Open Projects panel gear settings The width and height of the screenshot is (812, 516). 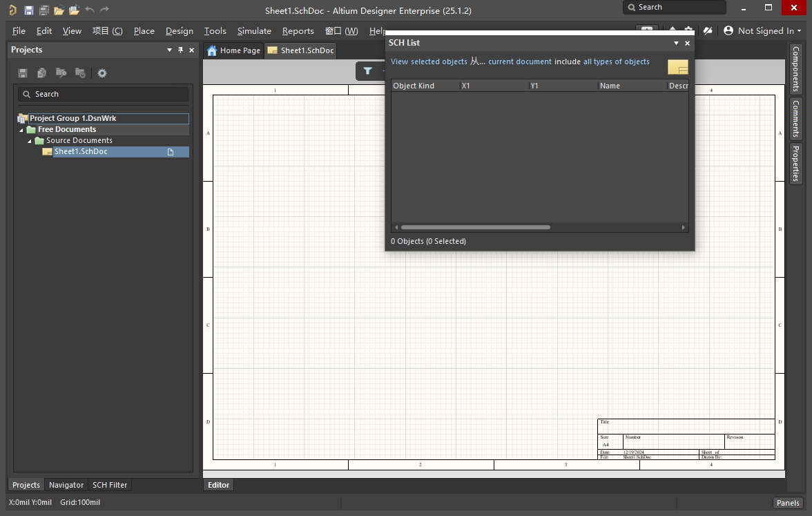coord(102,73)
